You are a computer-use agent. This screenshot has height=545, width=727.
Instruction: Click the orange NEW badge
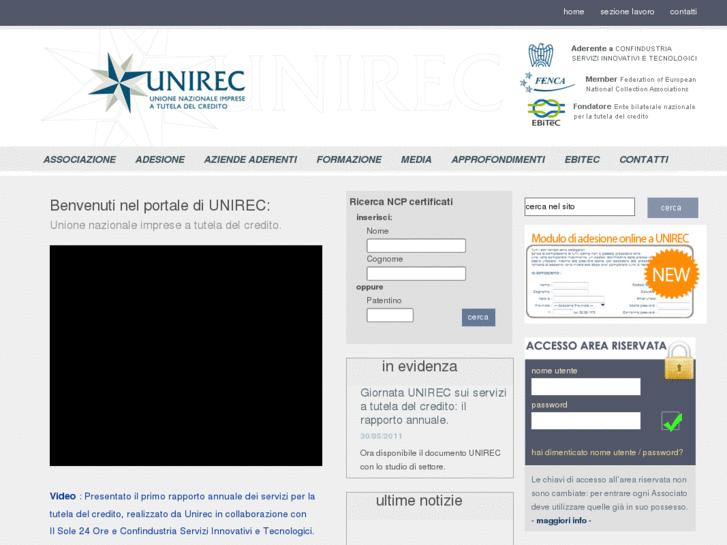pyautogui.click(x=670, y=275)
